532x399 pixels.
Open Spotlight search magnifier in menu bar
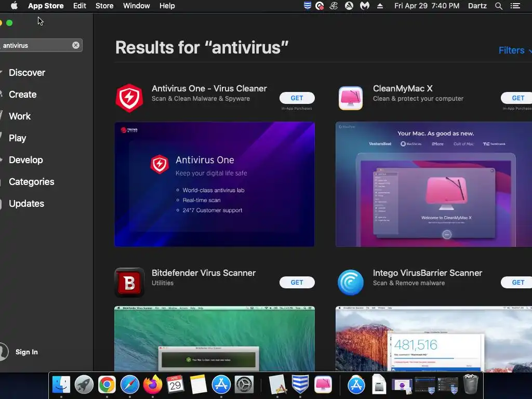(x=498, y=6)
